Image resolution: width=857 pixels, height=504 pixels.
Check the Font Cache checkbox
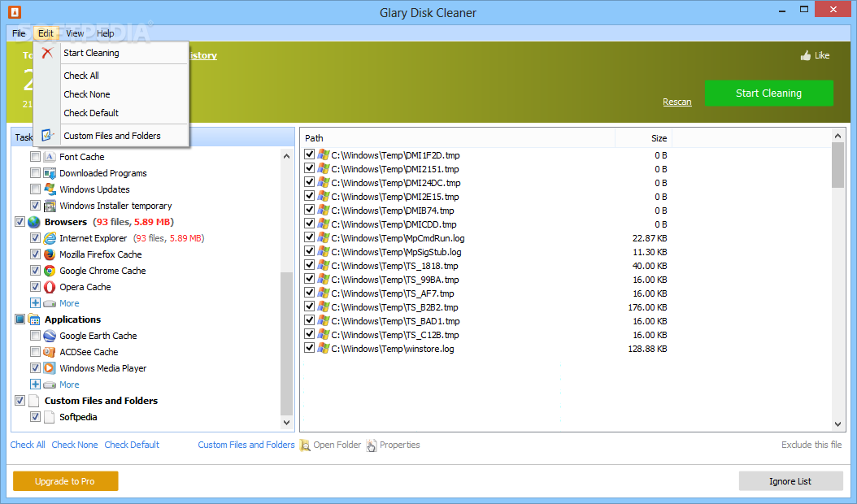(x=36, y=157)
